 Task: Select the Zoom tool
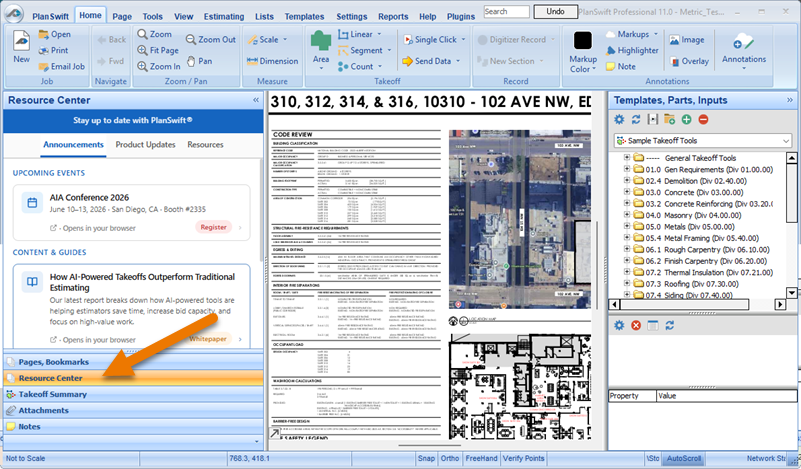[x=154, y=34]
